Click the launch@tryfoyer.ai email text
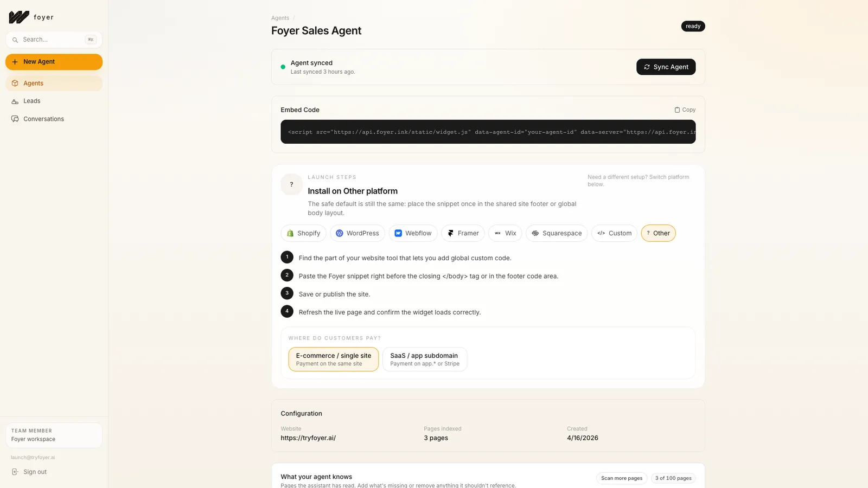868x488 pixels. tap(33, 458)
